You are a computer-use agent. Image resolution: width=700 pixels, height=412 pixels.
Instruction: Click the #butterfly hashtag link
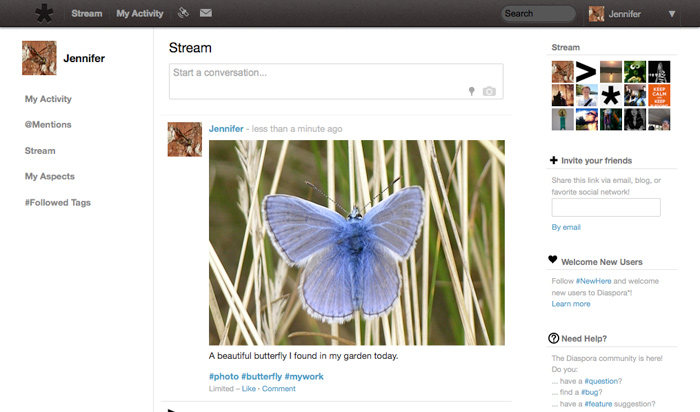coord(260,376)
